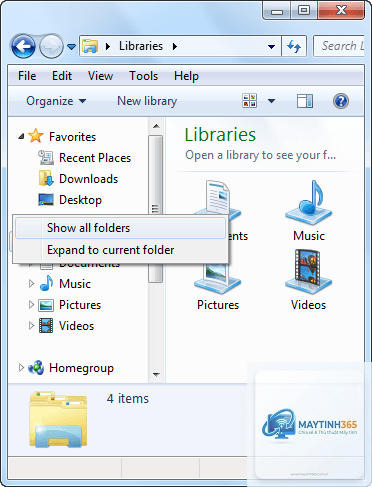Open the Organize dropdown
Viewport: 372px width, 487px height.
point(56,101)
